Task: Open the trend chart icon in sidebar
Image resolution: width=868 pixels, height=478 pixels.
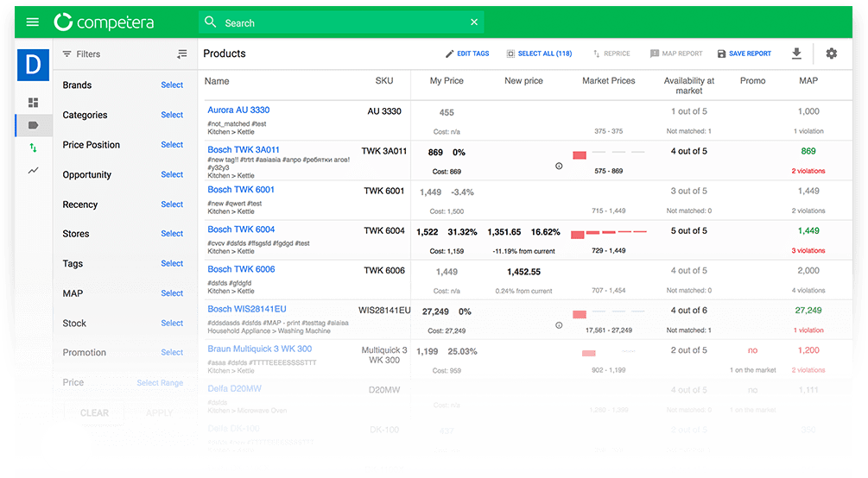Action: (x=33, y=170)
